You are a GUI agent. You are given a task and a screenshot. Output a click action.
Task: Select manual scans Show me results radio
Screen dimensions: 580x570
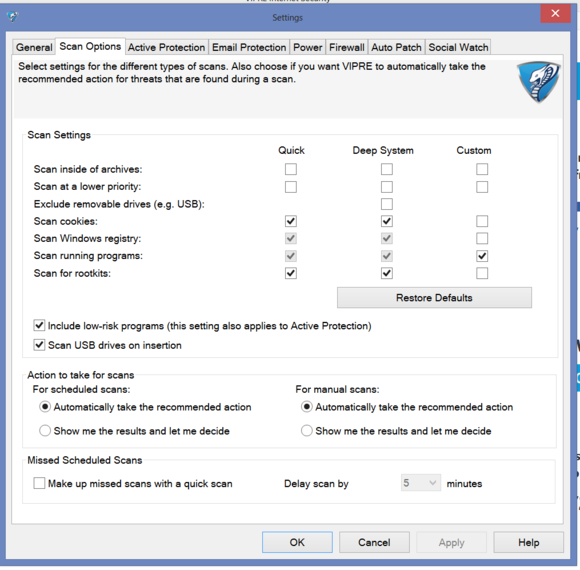(x=307, y=431)
